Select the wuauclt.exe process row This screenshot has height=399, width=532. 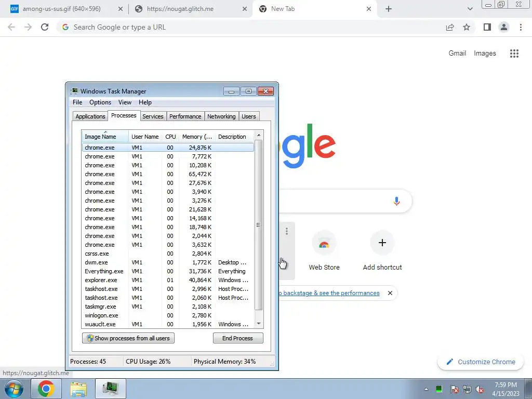[168, 324]
